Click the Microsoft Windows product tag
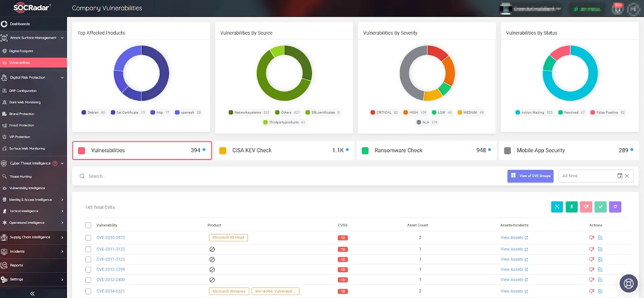This screenshot has width=644, height=298. (229, 291)
